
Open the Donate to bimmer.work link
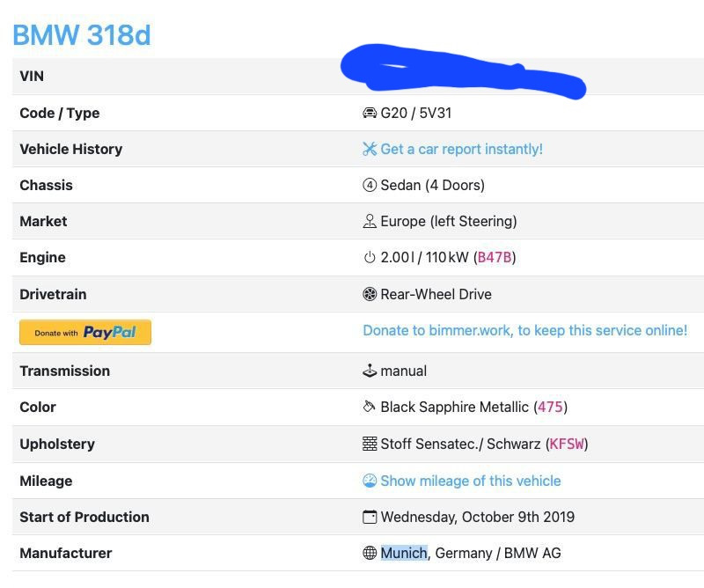pos(524,331)
